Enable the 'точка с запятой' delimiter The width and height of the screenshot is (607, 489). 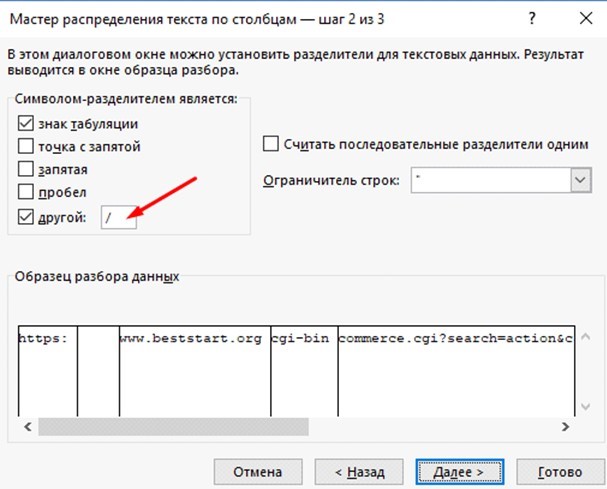tap(25, 146)
